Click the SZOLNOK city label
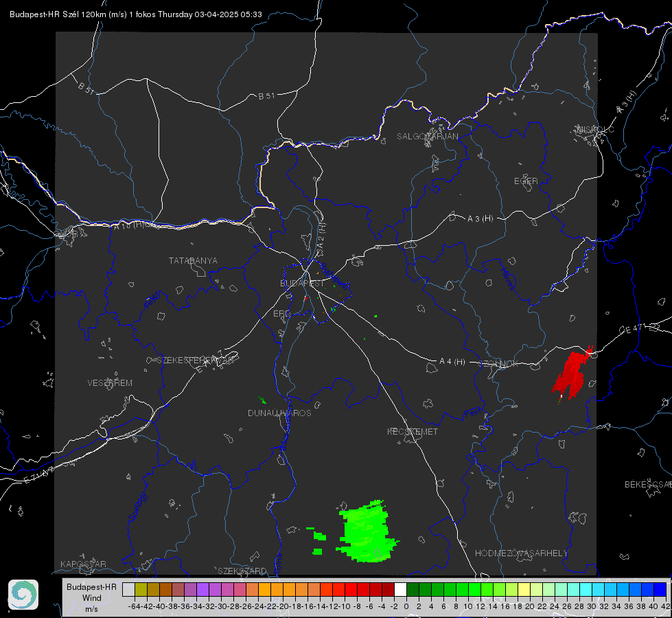Image resolution: width=672 pixels, height=618 pixels. click(x=498, y=364)
